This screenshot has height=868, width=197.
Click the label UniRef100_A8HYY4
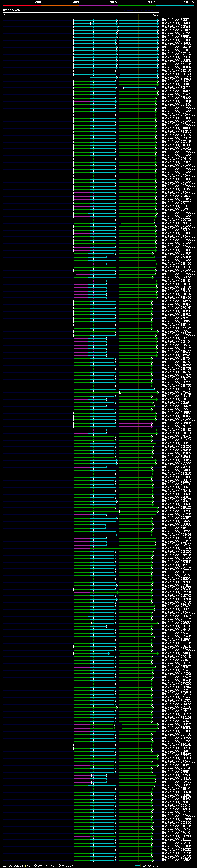click(177, 88)
